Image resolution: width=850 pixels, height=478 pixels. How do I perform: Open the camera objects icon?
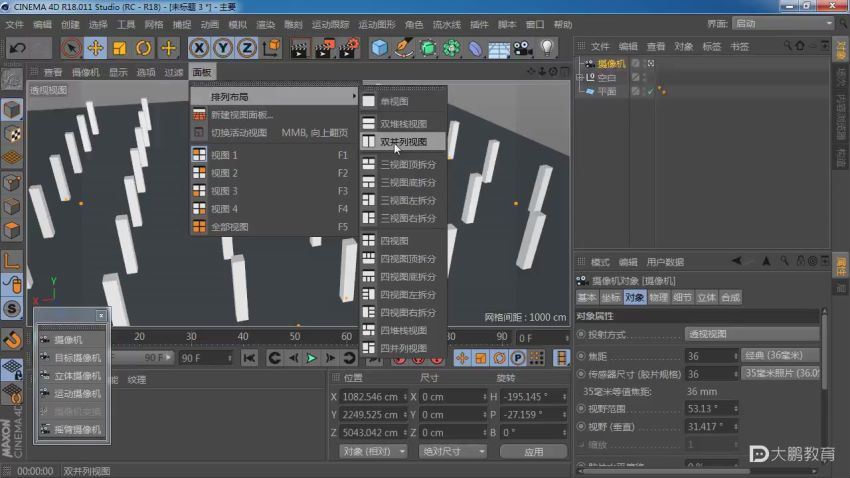pyautogui.click(x=523, y=48)
